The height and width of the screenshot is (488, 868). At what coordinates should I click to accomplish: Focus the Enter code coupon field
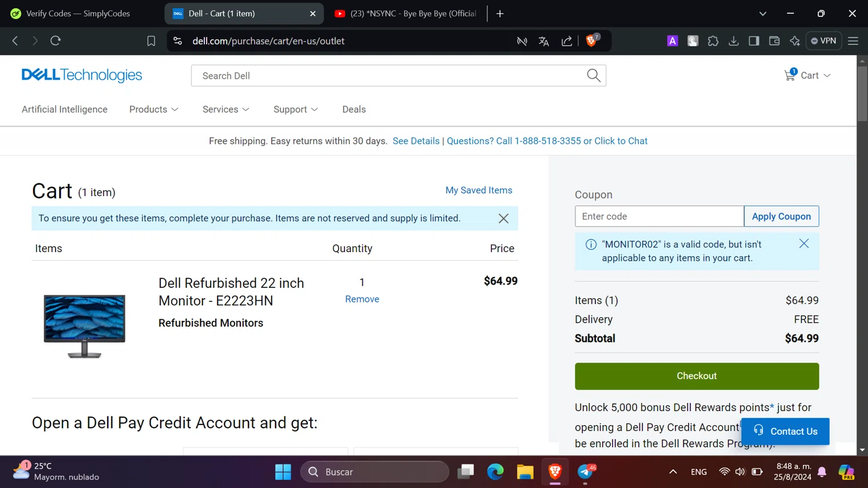[x=659, y=216]
